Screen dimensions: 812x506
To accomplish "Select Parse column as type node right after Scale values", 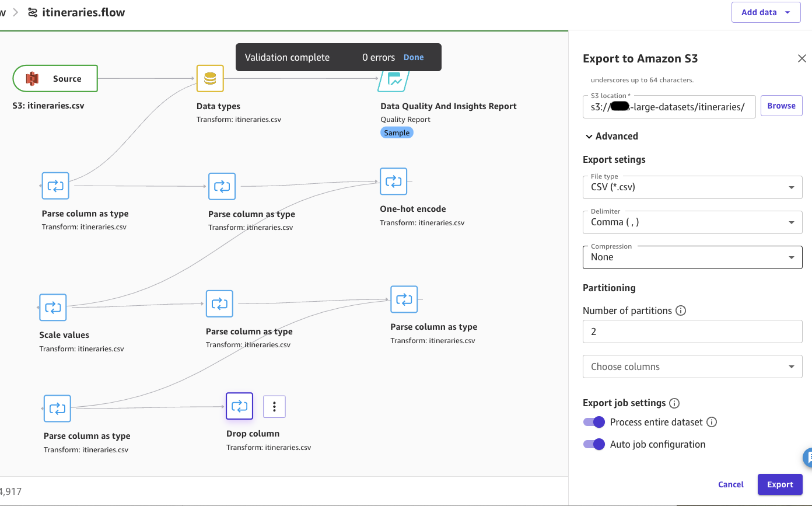I will [x=219, y=303].
